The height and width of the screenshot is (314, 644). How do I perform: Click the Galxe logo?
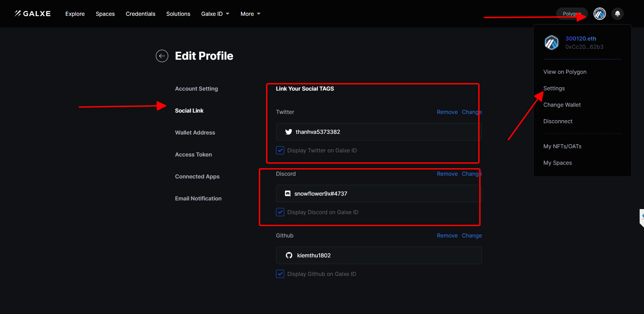pyautogui.click(x=33, y=14)
